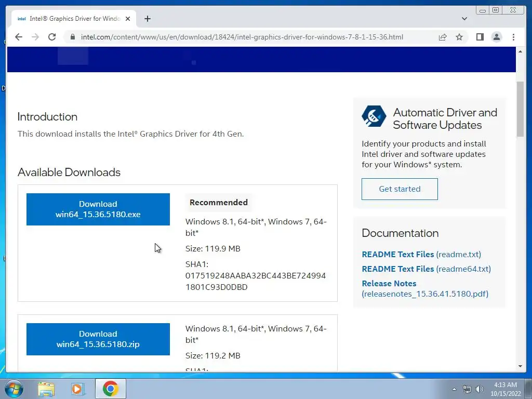Screen dimensions: 532x399
Task: Click the Driver and Support Assistant icon
Action: pos(374,116)
